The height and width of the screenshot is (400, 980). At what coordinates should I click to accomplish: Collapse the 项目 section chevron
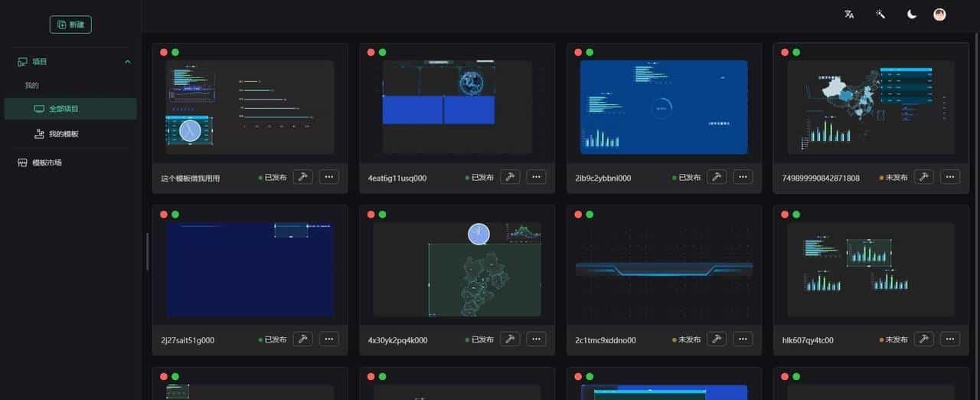pyautogui.click(x=127, y=61)
